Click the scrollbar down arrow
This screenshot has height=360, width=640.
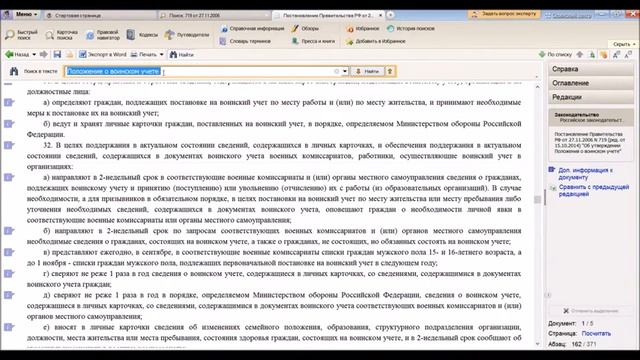pyautogui.click(x=537, y=344)
